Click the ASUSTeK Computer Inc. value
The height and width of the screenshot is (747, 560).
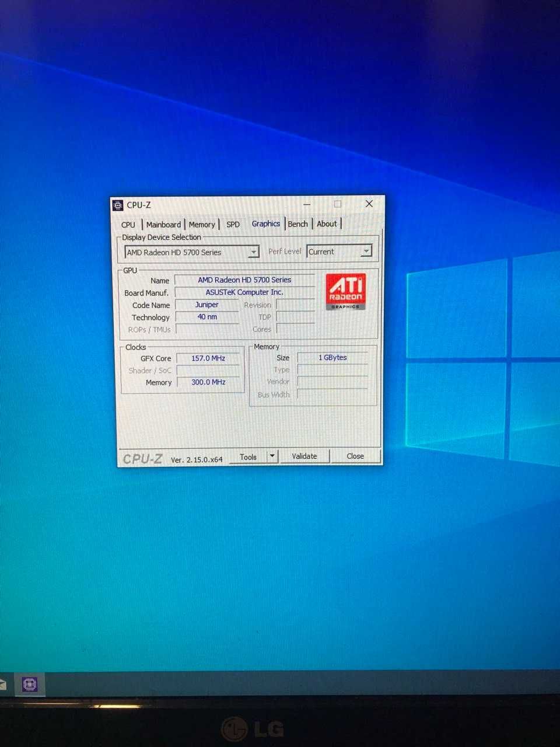[244, 292]
